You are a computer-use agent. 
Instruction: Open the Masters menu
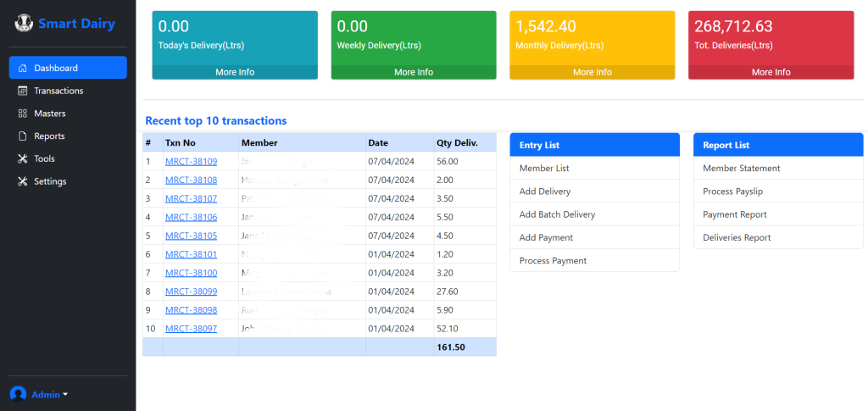[x=49, y=114]
